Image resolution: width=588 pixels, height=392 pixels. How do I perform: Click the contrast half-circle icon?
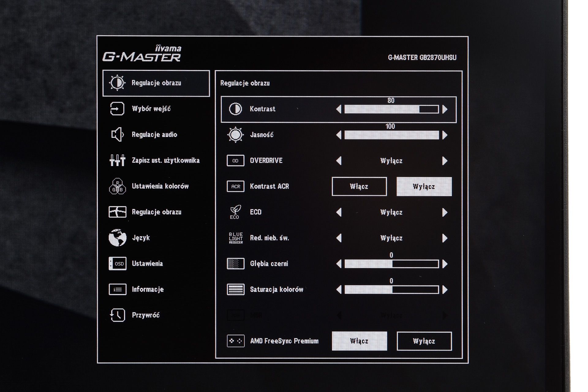pyautogui.click(x=235, y=109)
